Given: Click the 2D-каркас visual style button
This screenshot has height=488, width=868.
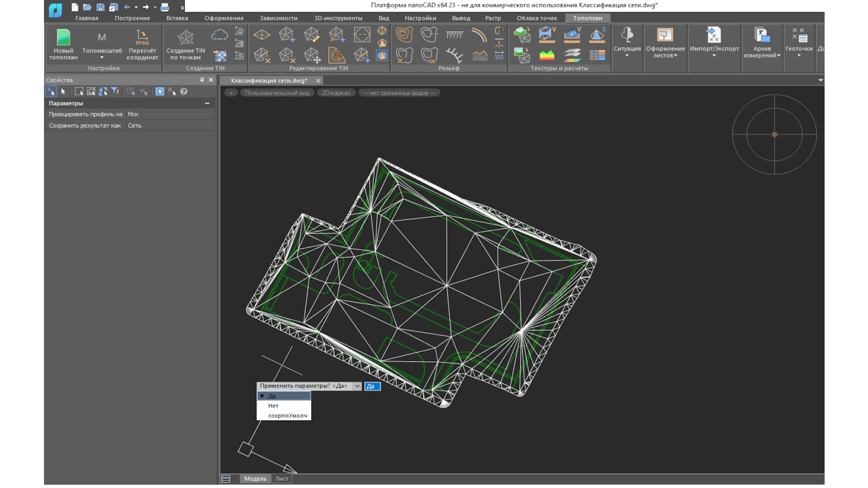Looking at the screenshot, I should point(336,93).
